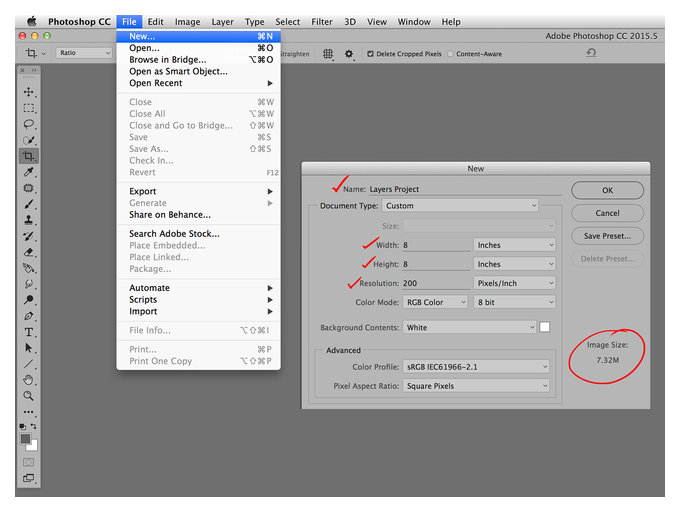Viewport: 680px width, 512px height.
Task: Click Cancel in the New dialog
Action: pyautogui.click(x=608, y=213)
